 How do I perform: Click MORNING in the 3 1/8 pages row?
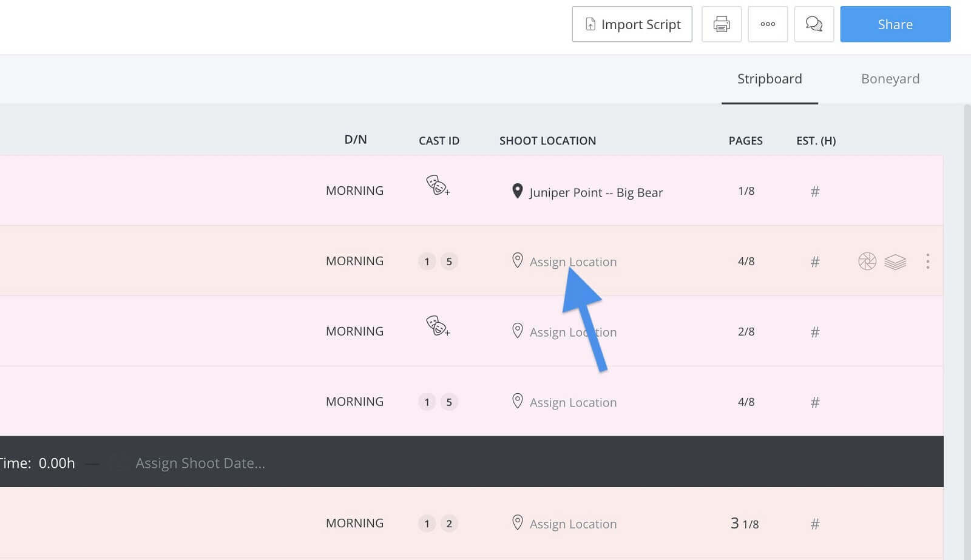pyautogui.click(x=354, y=523)
